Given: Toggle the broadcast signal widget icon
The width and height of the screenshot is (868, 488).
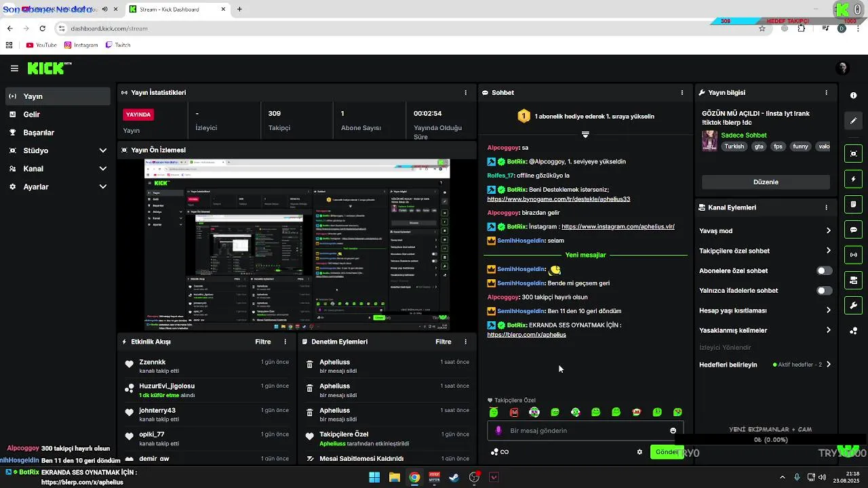Looking at the screenshot, I should (854, 255).
